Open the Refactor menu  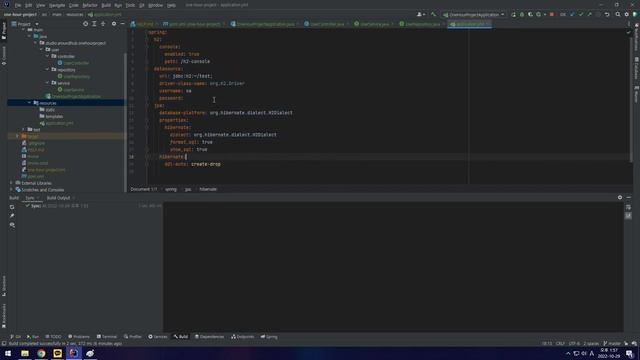pos(90,5)
